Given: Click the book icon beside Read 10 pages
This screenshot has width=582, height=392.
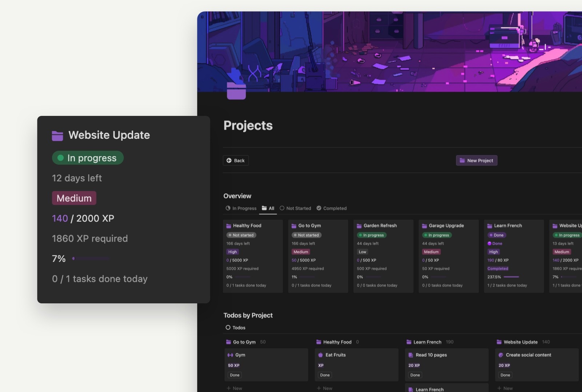Looking at the screenshot, I should 411,355.
